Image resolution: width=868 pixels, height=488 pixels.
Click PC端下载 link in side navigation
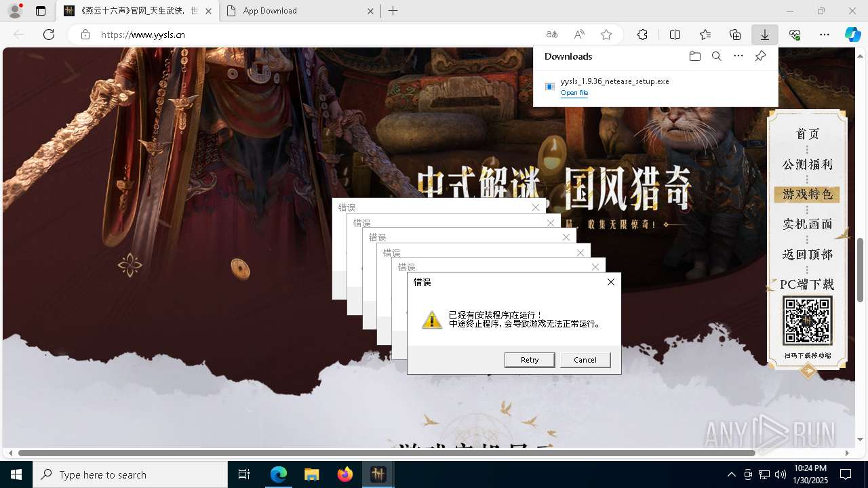[x=807, y=285]
